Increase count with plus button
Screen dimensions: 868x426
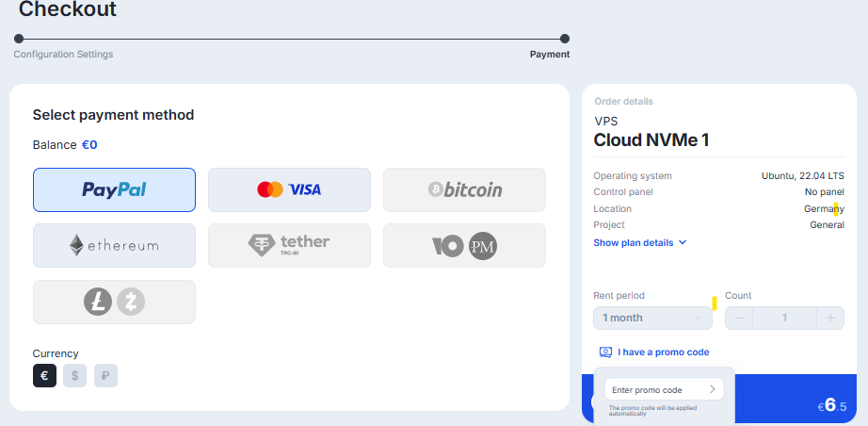tap(830, 318)
